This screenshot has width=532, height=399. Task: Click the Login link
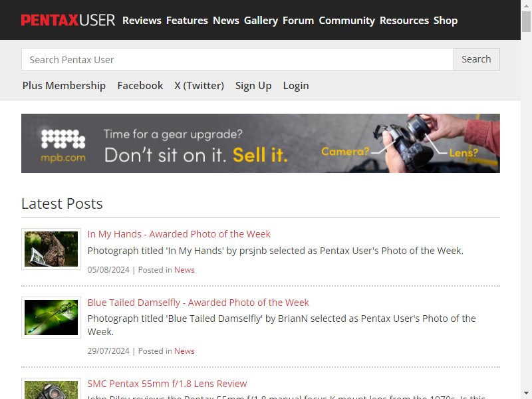[296, 86]
